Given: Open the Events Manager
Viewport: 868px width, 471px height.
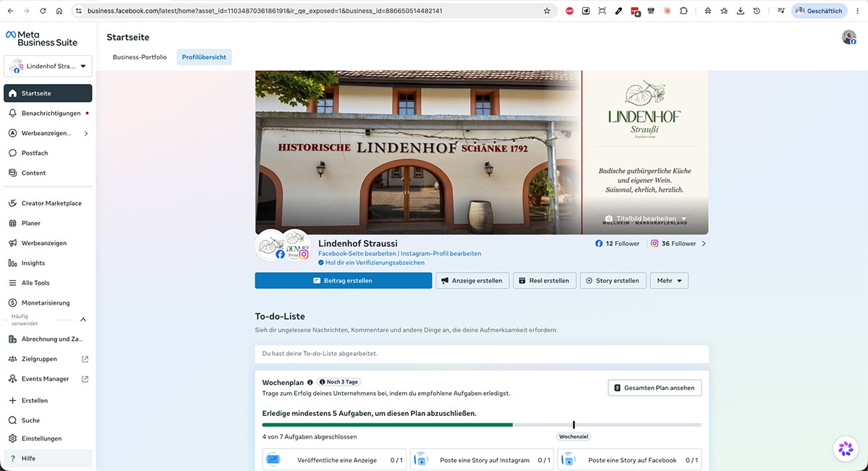Looking at the screenshot, I should tap(48, 378).
